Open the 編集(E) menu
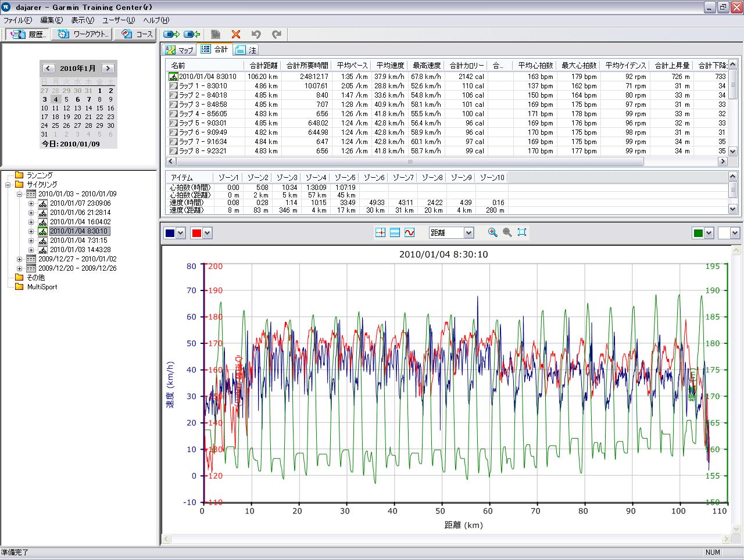This screenshot has height=560, width=744. click(x=51, y=20)
